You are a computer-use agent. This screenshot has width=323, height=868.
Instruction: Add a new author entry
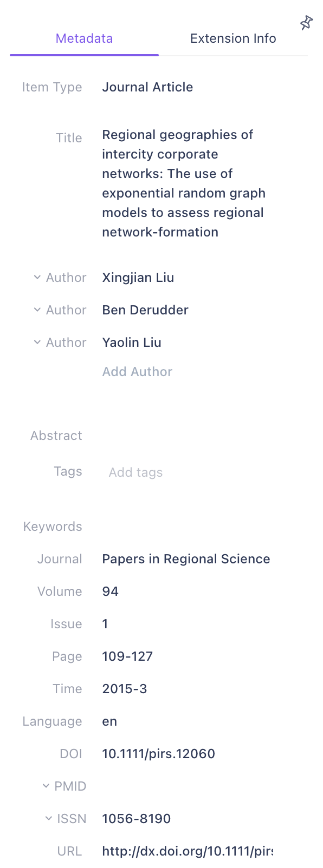point(137,372)
